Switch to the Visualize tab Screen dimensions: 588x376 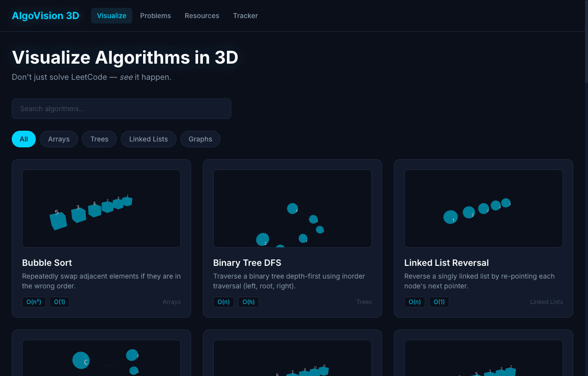tap(111, 16)
